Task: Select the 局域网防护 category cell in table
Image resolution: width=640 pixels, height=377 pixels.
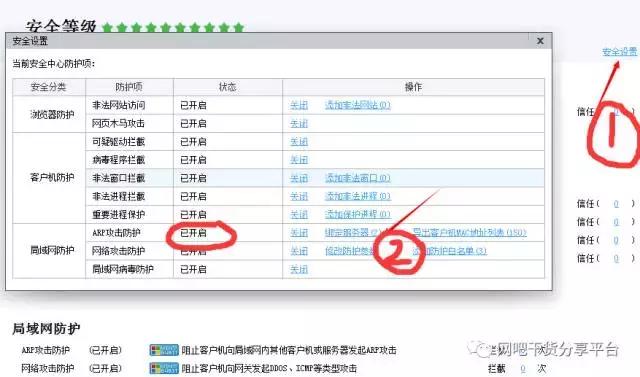Action: [x=49, y=251]
